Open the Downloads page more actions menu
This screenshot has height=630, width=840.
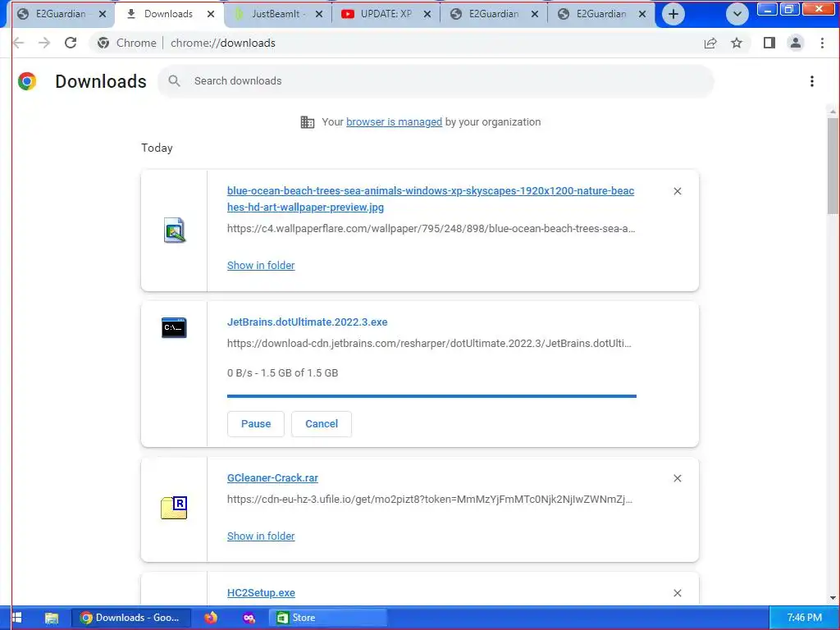click(812, 81)
